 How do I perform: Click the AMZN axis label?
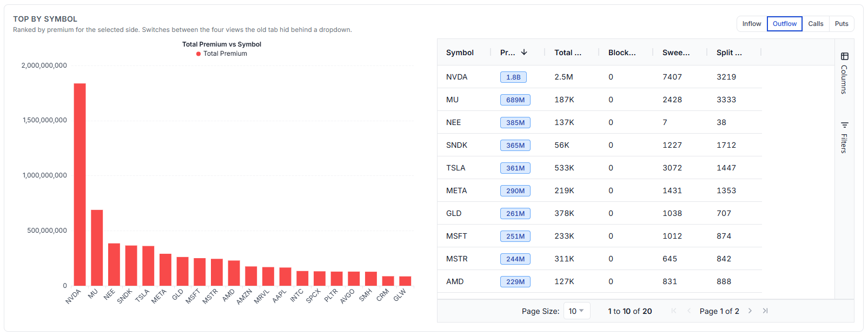pyautogui.click(x=244, y=297)
